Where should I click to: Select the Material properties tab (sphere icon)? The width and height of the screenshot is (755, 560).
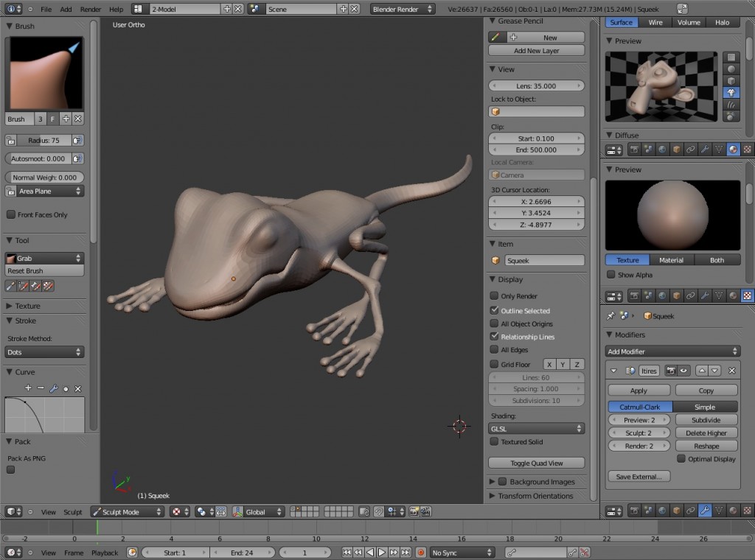coord(732,296)
